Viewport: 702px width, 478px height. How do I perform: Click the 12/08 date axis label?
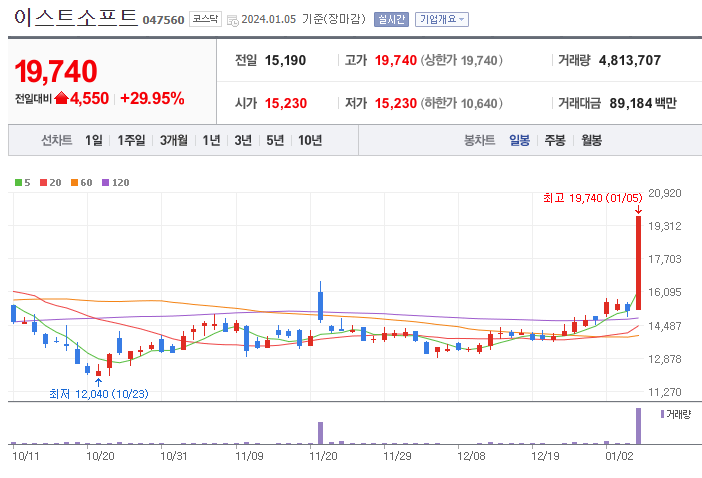tap(471, 456)
